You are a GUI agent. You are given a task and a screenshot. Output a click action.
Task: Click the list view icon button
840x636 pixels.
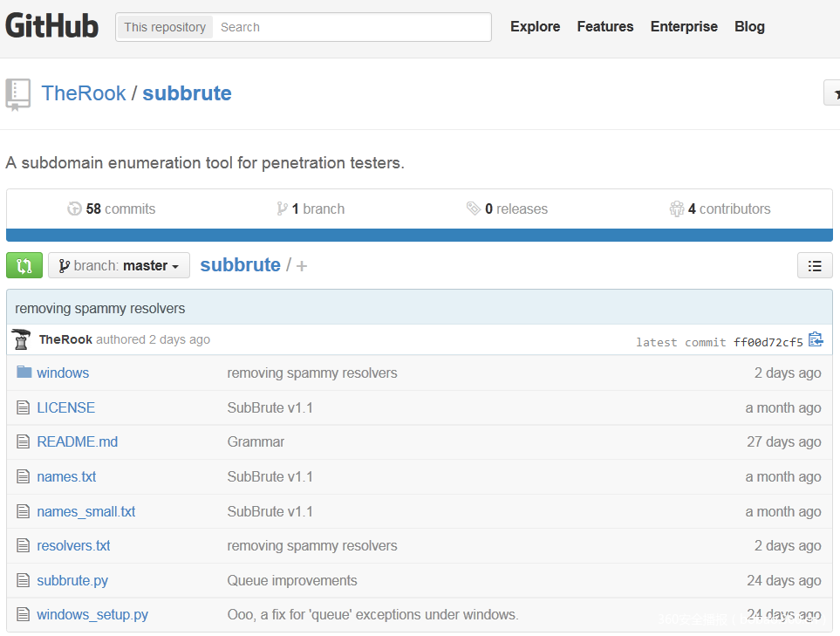(x=815, y=265)
